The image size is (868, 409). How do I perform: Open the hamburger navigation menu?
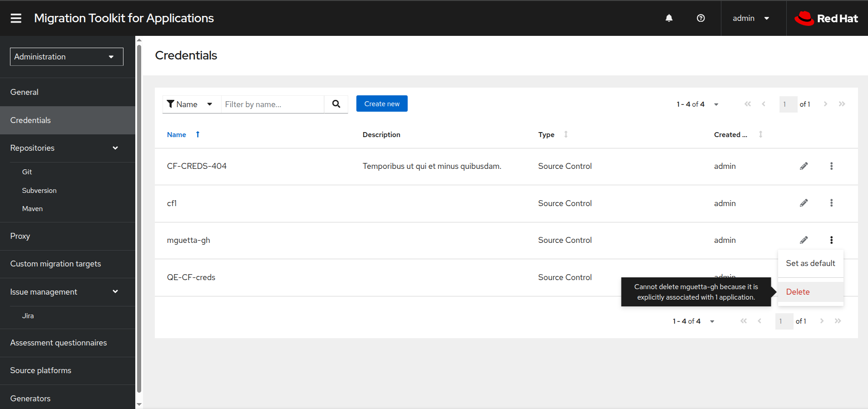[x=16, y=18]
